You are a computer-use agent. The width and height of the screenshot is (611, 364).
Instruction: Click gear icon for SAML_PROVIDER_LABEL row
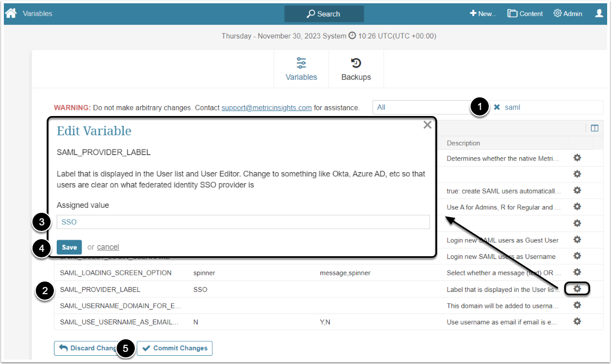click(x=577, y=289)
